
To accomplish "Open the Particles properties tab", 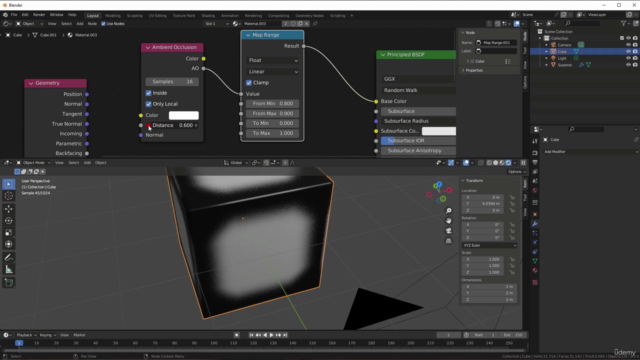I will 535,233.
